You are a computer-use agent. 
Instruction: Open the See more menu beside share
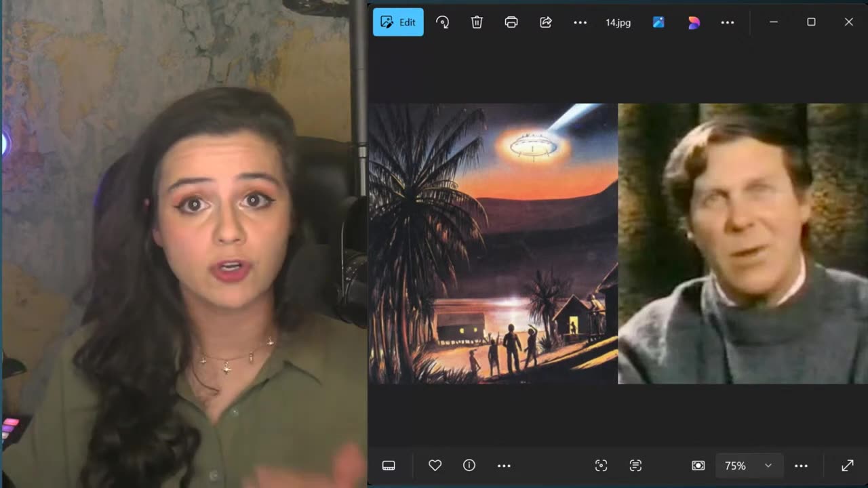[580, 22]
